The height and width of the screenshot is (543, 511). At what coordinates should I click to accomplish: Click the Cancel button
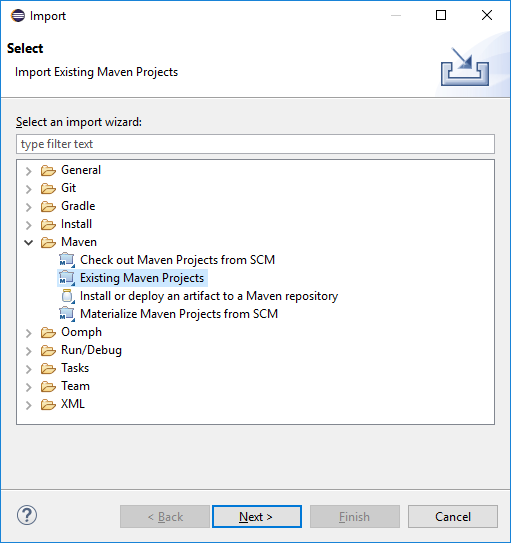tap(453, 517)
